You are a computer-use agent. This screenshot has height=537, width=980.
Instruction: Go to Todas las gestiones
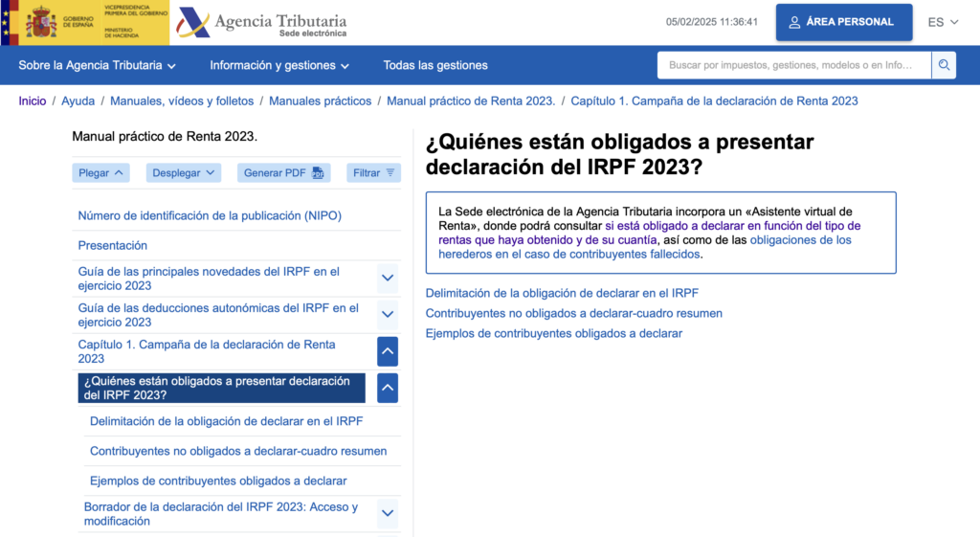pos(435,65)
